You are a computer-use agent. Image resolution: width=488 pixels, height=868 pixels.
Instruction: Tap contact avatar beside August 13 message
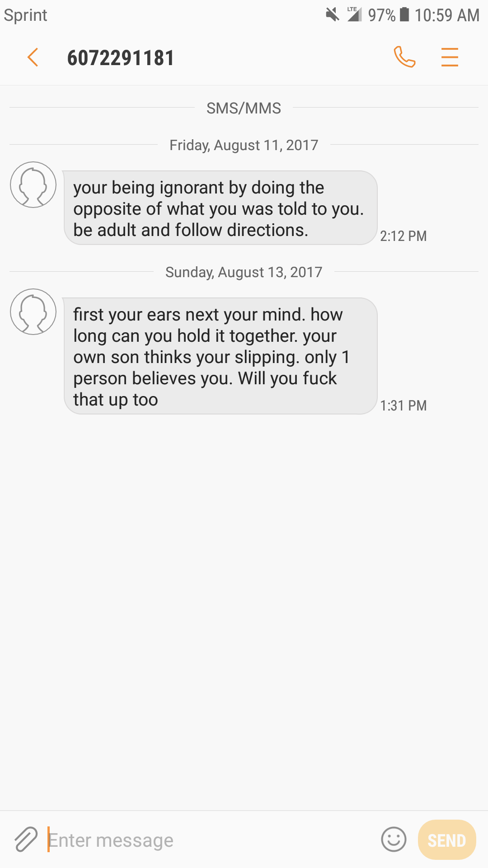tap(33, 311)
